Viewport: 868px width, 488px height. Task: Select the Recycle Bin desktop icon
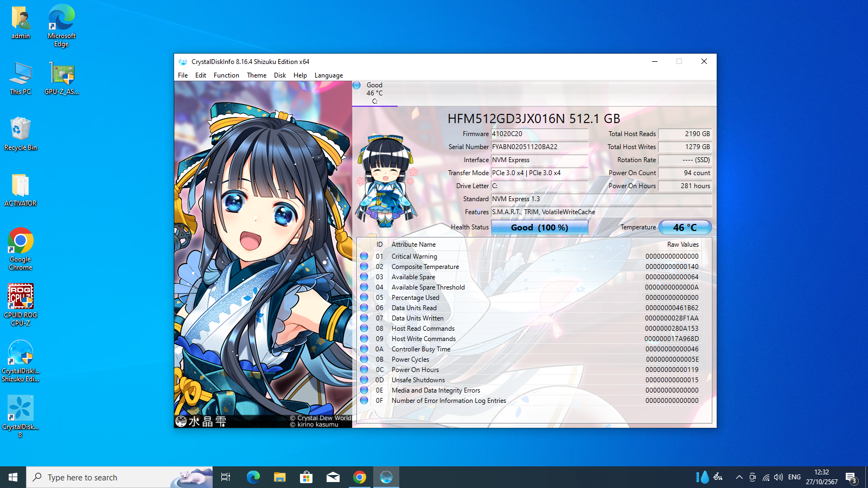21,134
